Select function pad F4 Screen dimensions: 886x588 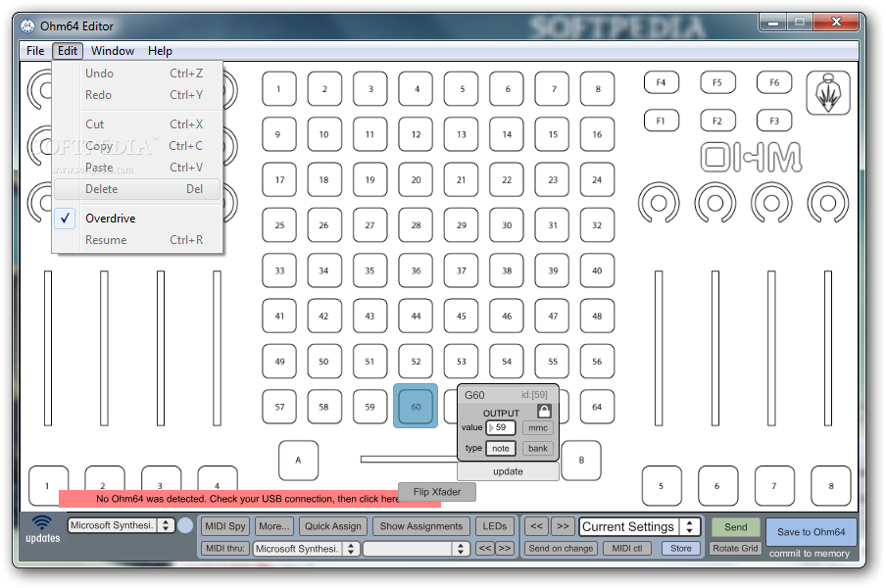(x=662, y=82)
